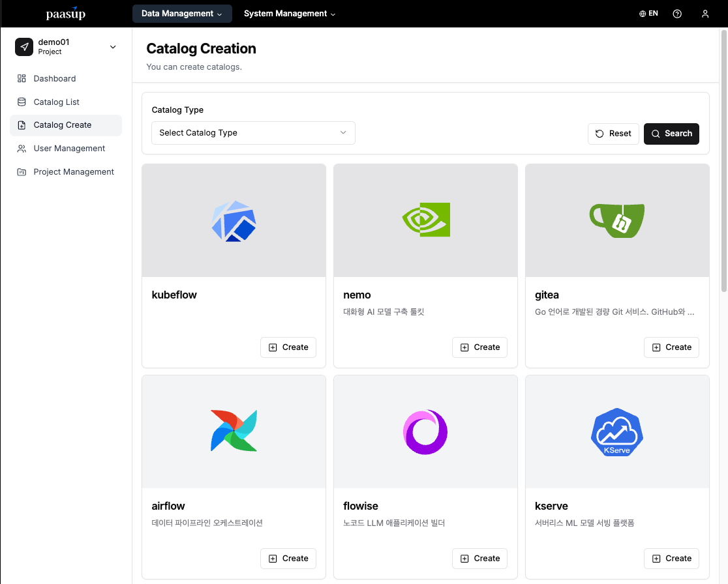Click the kubeflow card title
The image size is (728, 584).
coord(174,295)
